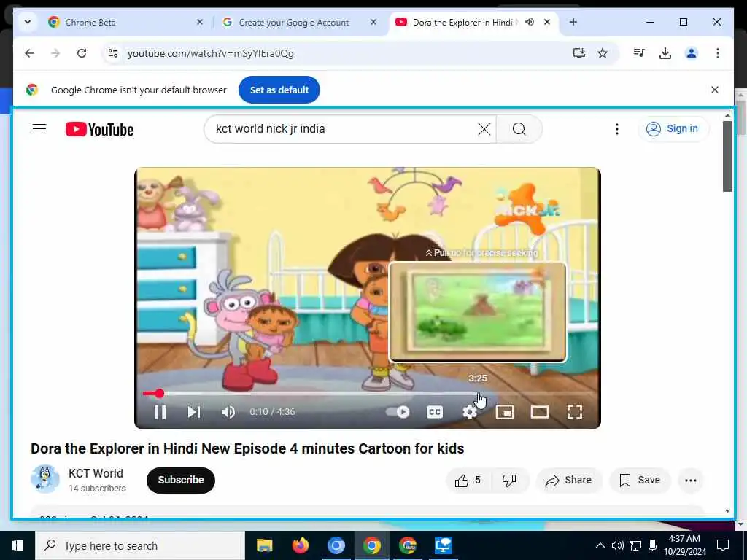Click Set as default browser button
Image resolution: width=747 pixels, height=560 pixels.
(x=279, y=90)
